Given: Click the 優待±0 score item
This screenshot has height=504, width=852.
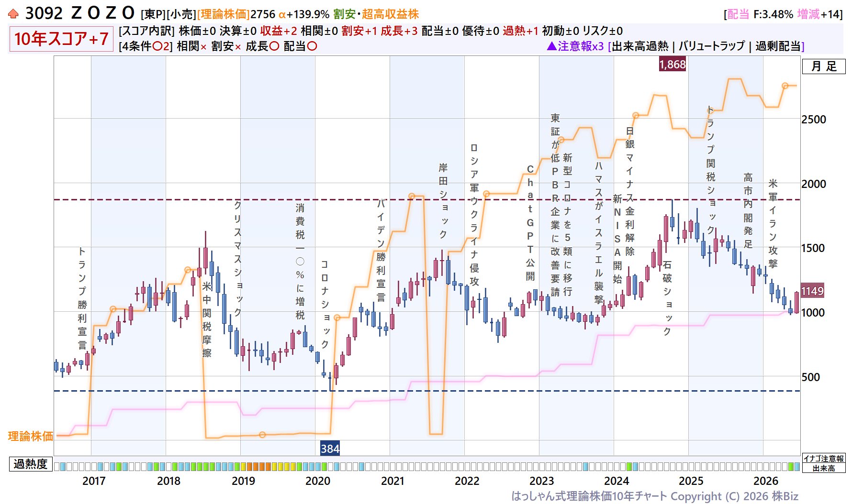Looking at the screenshot, I should [481, 31].
